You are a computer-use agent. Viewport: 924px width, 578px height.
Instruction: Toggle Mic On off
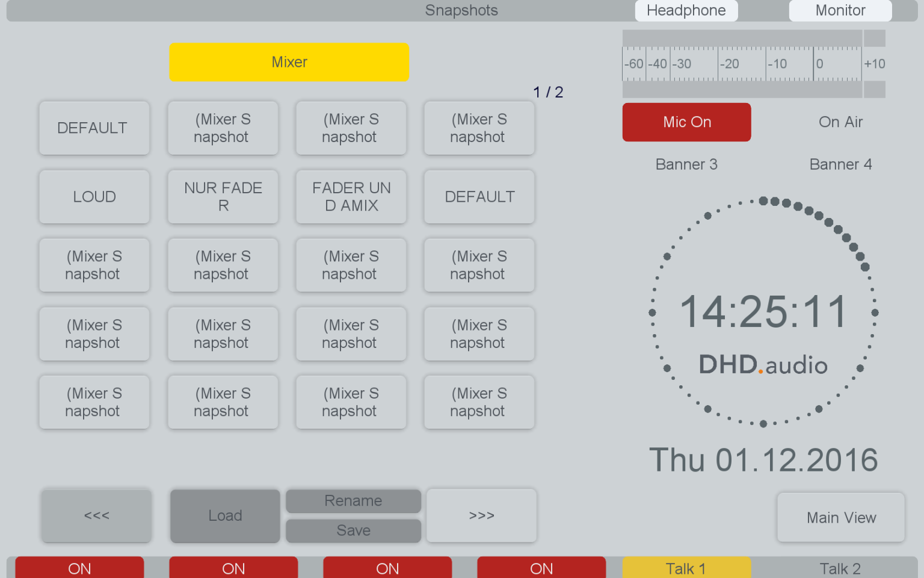click(x=686, y=122)
